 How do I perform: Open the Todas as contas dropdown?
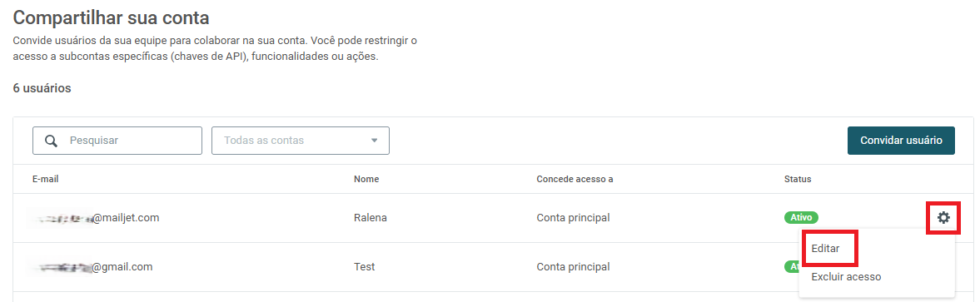coord(301,141)
